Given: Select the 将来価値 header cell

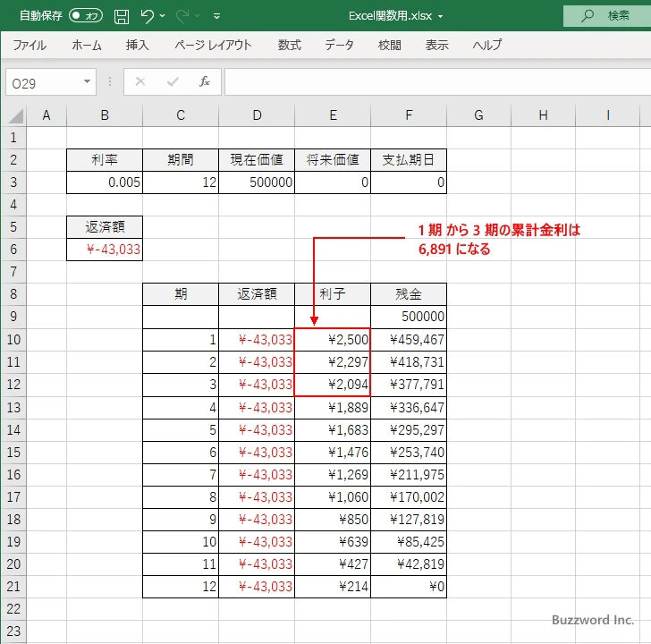Looking at the screenshot, I should [333, 160].
